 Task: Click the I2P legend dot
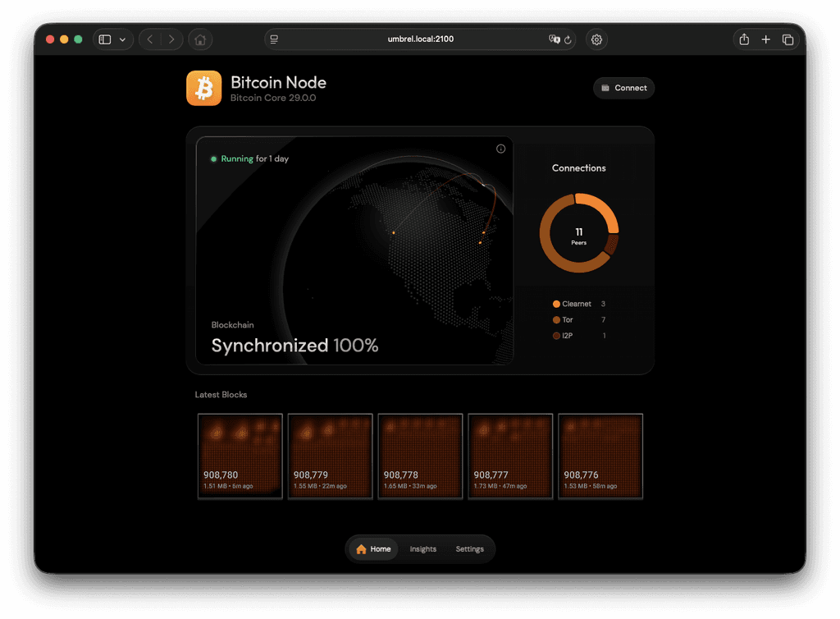click(555, 336)
